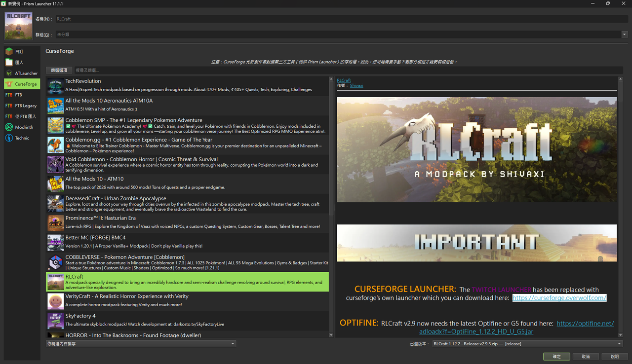Pick the VerityCraft smiley face icon
The image size is (632, 364).
point(55,301)
